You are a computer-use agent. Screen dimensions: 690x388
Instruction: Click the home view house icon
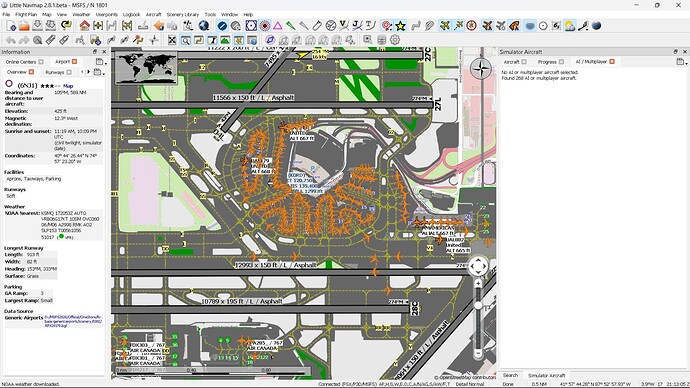84,26
